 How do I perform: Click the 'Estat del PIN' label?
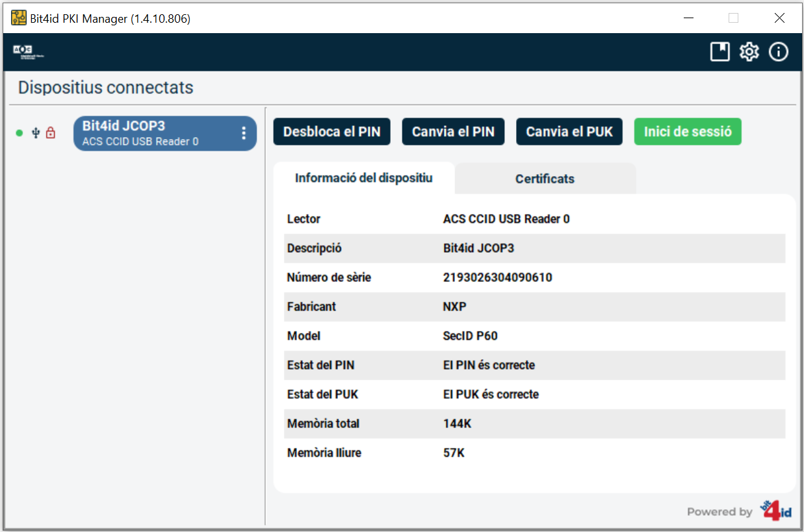(320, 365)
